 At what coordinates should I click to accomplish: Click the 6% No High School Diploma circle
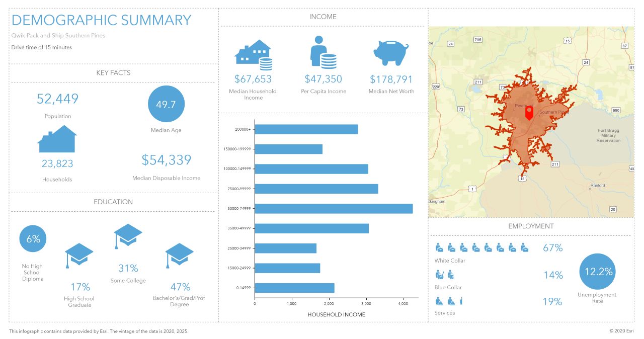pos(33,239)
